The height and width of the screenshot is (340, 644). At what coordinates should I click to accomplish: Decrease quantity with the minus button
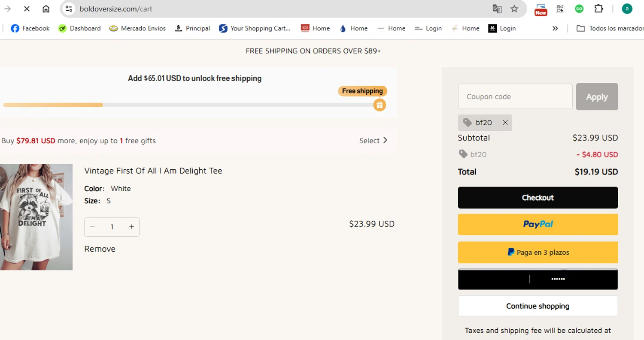[92, 227]
